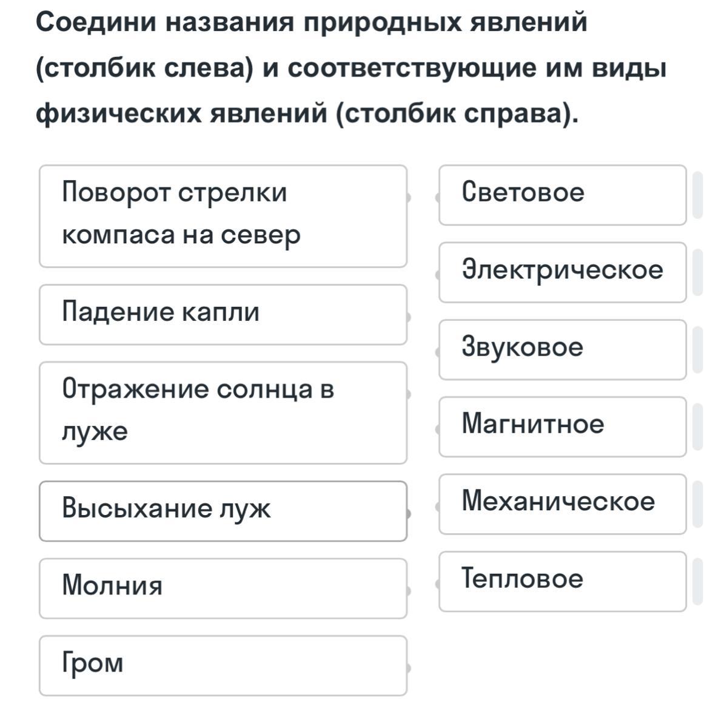
Task: Click the gray handle beside 'Тепловое'
Action: (697, 581)
